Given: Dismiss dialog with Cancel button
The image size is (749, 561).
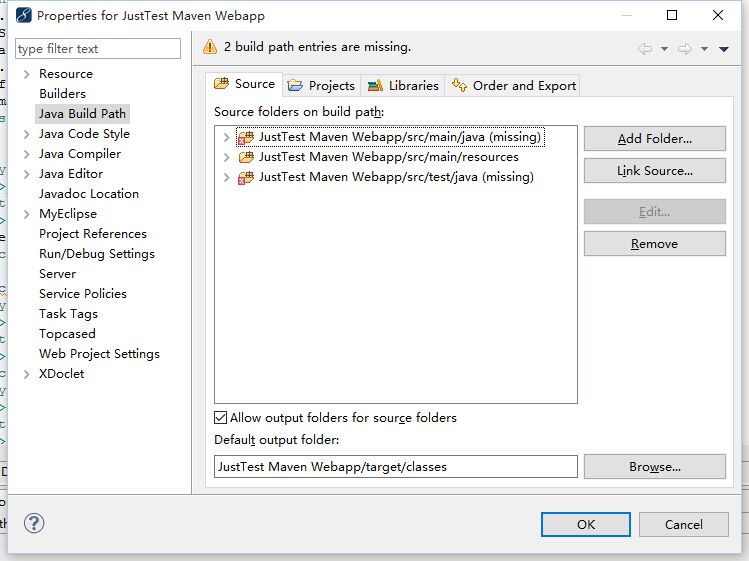Looking at the screenshot, I should coord(684,525).
